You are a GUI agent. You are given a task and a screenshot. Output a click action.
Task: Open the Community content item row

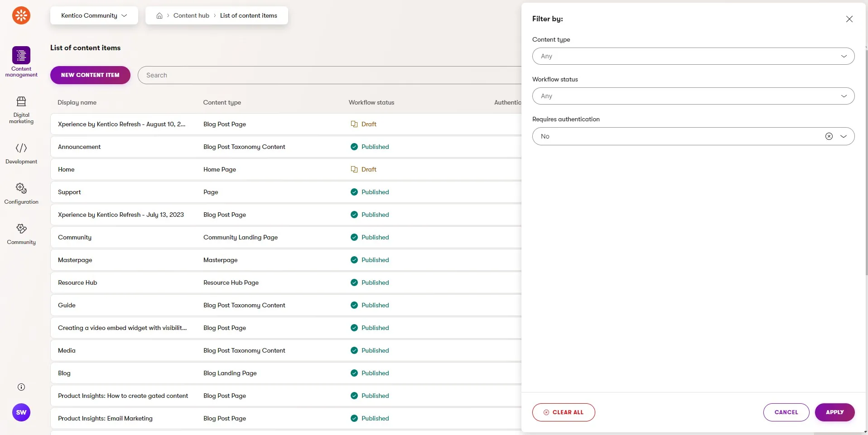286,237
